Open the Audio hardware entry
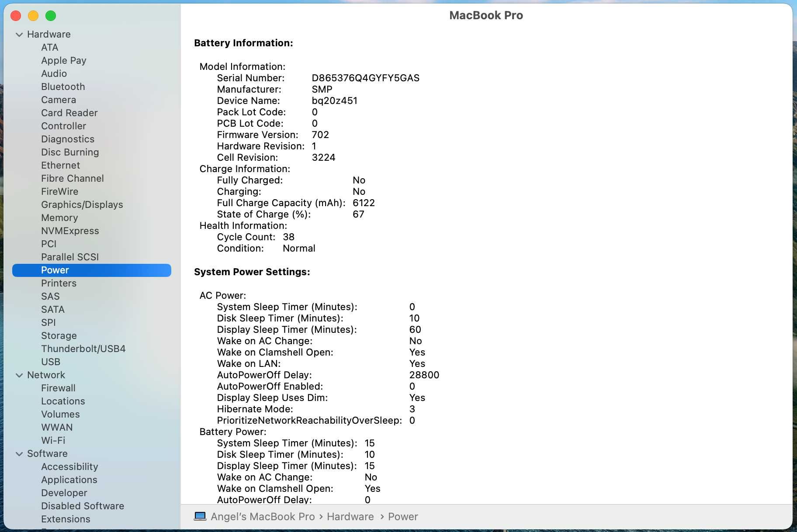The height and width of the screenshot is (532, 797). tap(54, 73)
